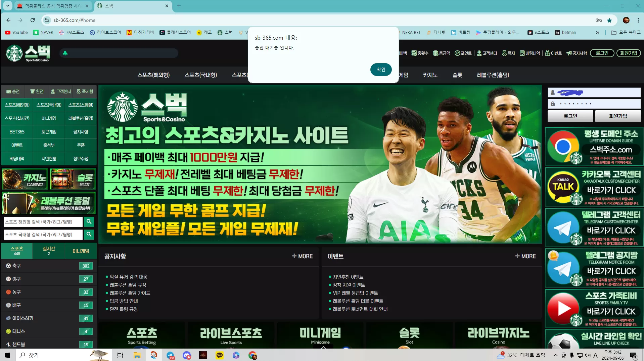This screenshot has height=361, width=644.
Task: Focus the 스포츠 해외형 검색 input field
Action: tap(43, 222)
